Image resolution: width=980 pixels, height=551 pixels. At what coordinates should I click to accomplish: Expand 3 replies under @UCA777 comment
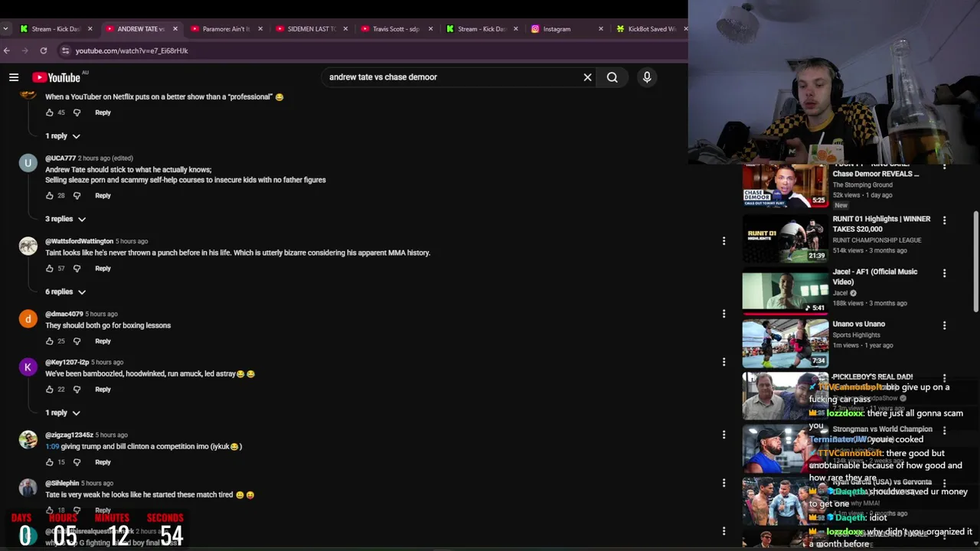65,219
